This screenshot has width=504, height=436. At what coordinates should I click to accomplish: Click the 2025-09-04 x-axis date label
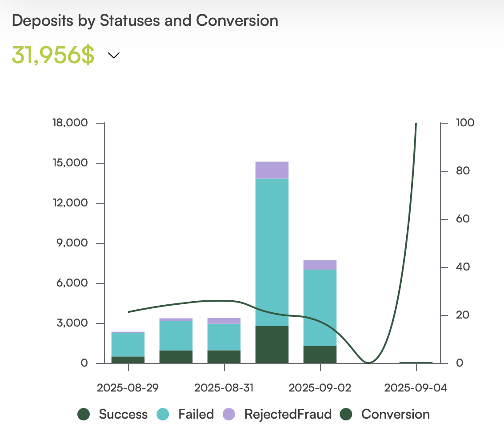point(416,388)
